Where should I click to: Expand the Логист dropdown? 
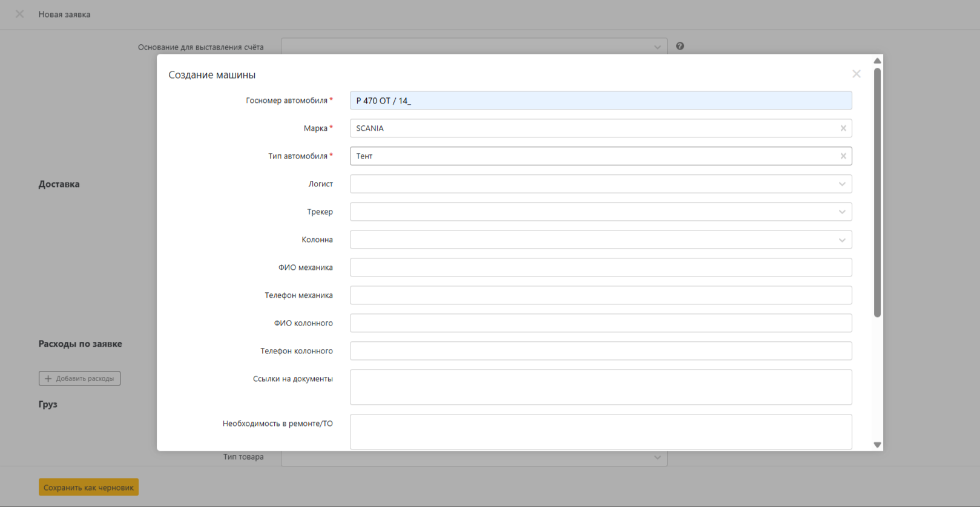pos(842,184)
